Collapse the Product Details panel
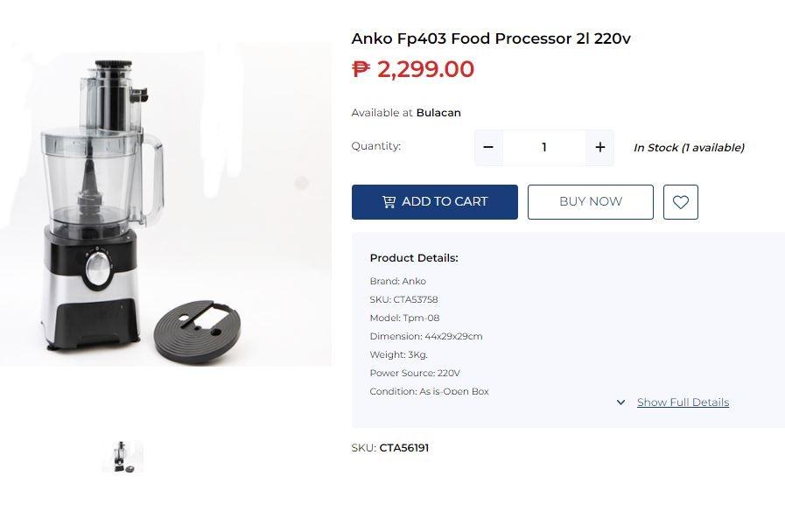785x532 pixels. coord(683,402)
